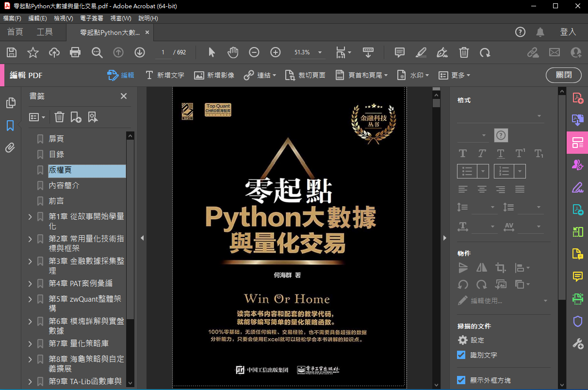Screen dimensions: 588x390
Task: Open the 檢視(V) menu
Action: click(x=64, y=18)
